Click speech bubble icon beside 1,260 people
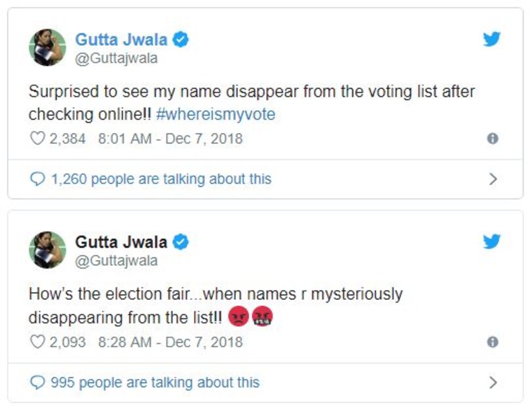Screen dimensions: 532x406 [x=38, y=179]
